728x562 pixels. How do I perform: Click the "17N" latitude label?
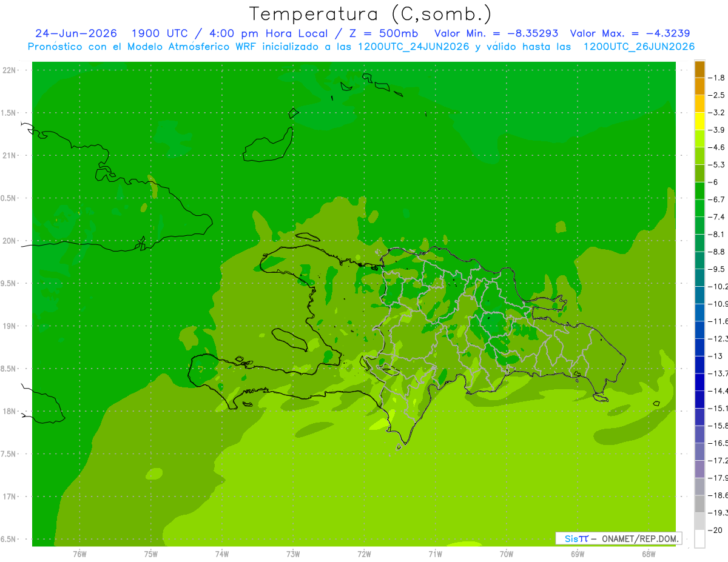(x=8, y=497)
